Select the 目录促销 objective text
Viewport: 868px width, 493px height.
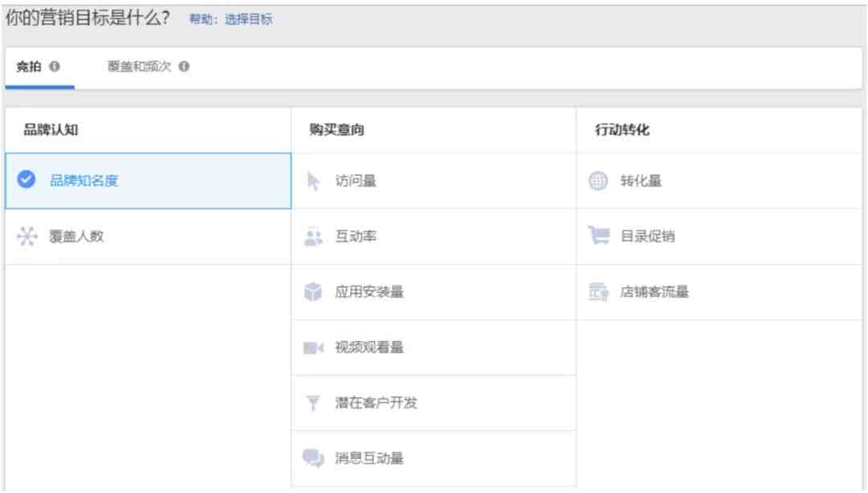(x=647, y=236)
